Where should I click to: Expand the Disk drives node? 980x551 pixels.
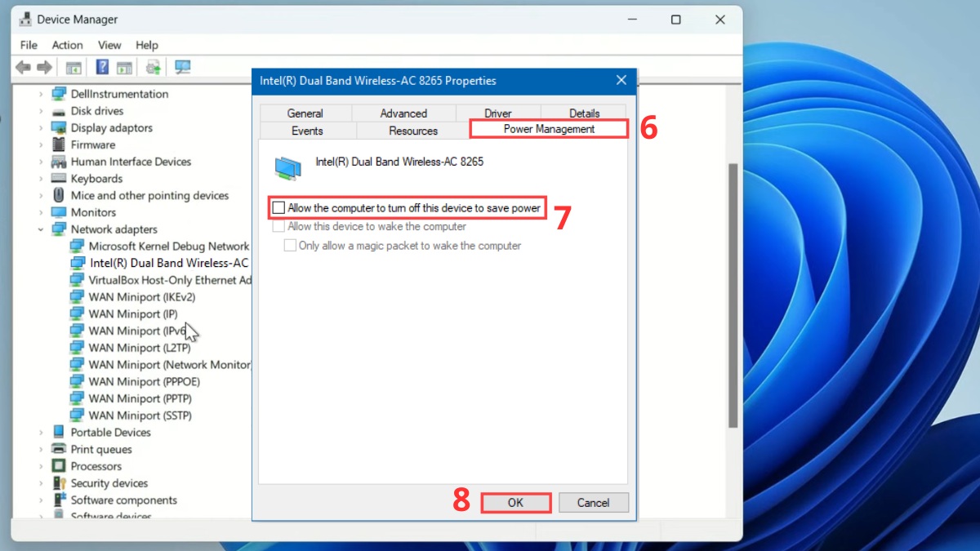pos(40,111)
